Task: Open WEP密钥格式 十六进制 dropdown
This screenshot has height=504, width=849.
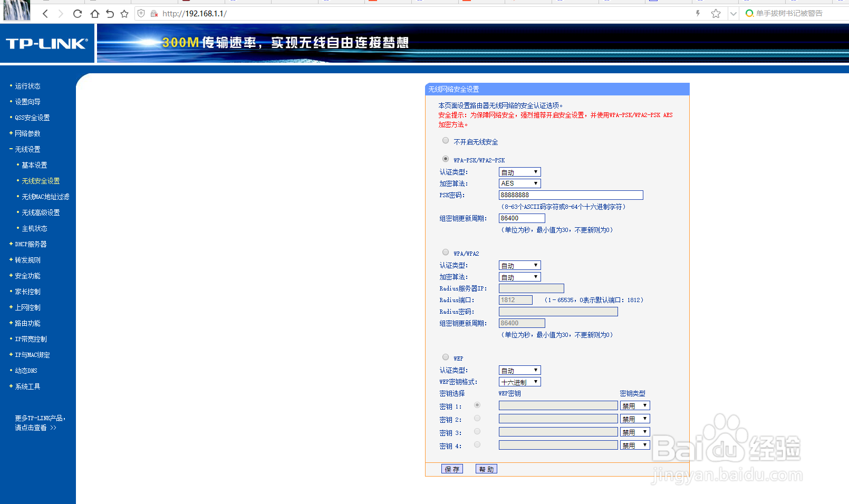Action: (x=520, y=382)
